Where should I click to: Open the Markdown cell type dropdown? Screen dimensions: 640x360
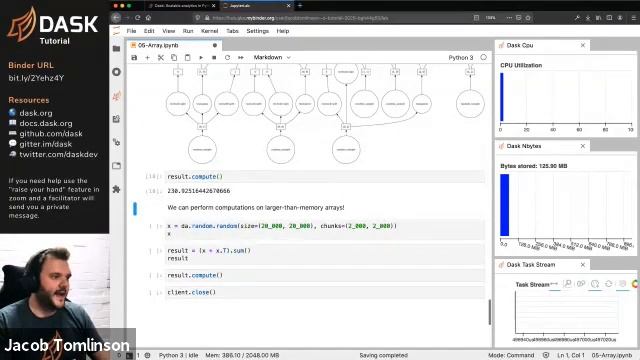[272, 58]
